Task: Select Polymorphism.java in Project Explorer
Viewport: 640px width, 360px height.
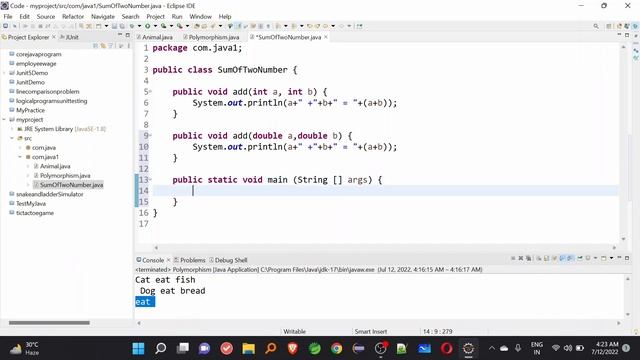Action: click(65, 176)
